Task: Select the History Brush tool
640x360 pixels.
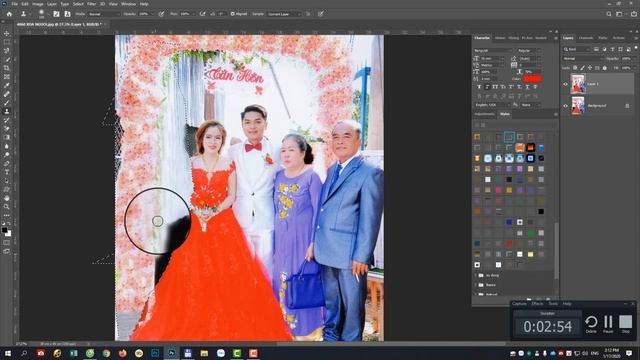Action: point(7,120)
